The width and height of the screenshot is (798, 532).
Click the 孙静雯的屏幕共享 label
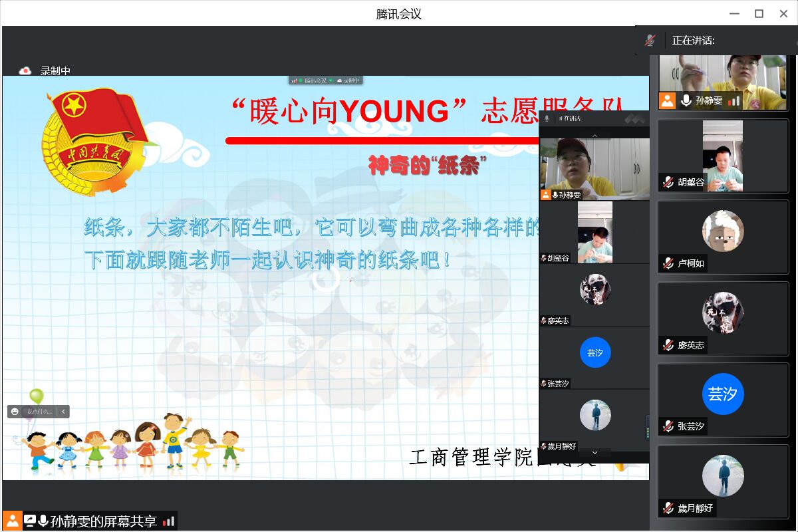tap(103, 521)
